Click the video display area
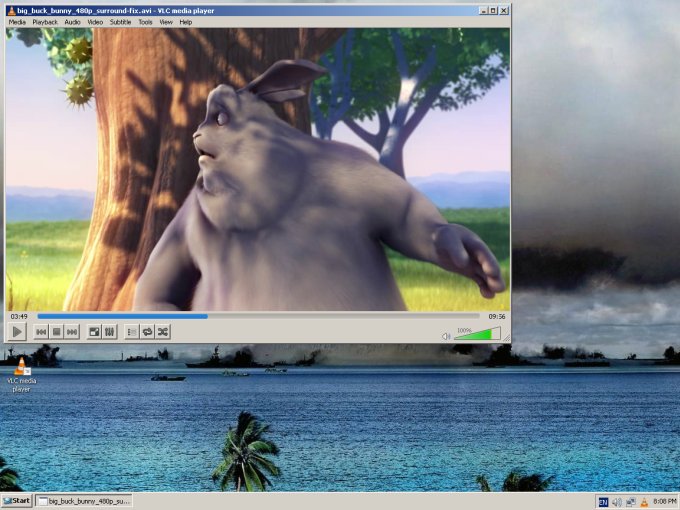 pyautogui.click(x=258, y=169)
